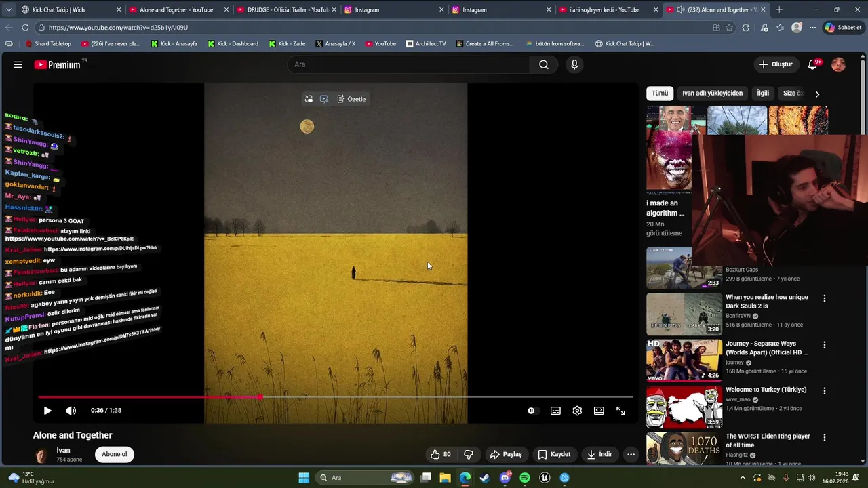Image resolution: width=868 pixels, height=488 pixels.
Task: Open the Sohbet et Copilot button
Action: click(x=843, y=28)
